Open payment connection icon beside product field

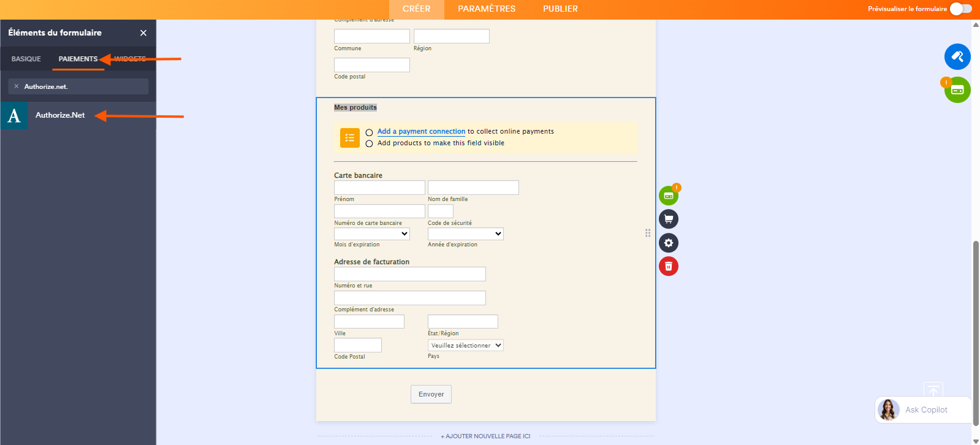pos(669,196)
